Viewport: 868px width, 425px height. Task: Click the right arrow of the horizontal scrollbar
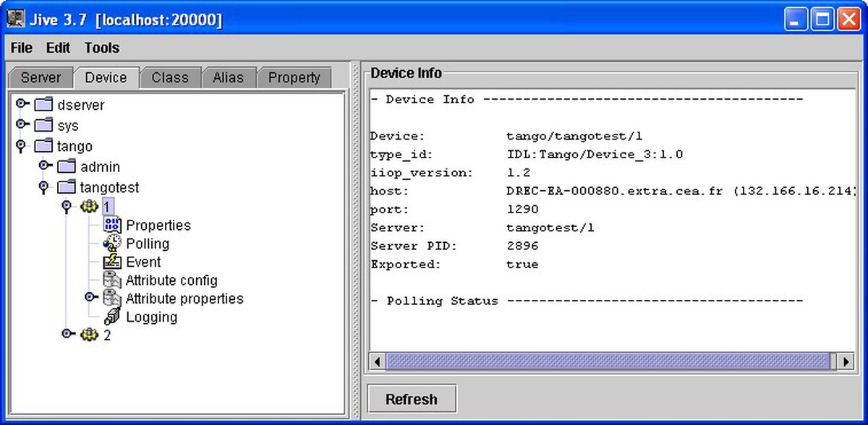click(x=845, y=361)
